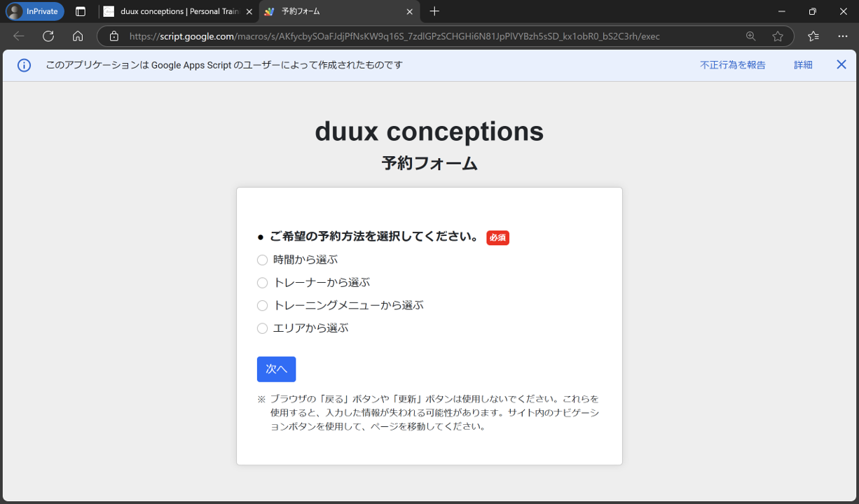Open the 詳細 link in banner
This screenshot has width=859, height=504.
tap(803, 65)
